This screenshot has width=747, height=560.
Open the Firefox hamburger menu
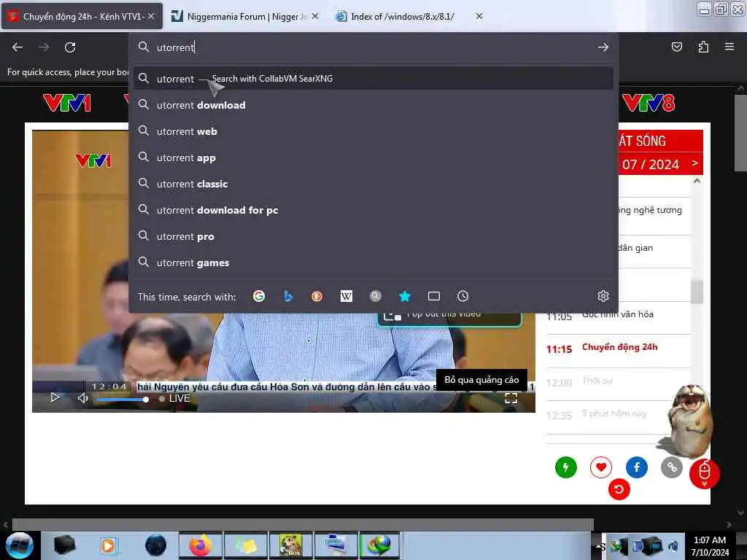click(x=729, y=47)
